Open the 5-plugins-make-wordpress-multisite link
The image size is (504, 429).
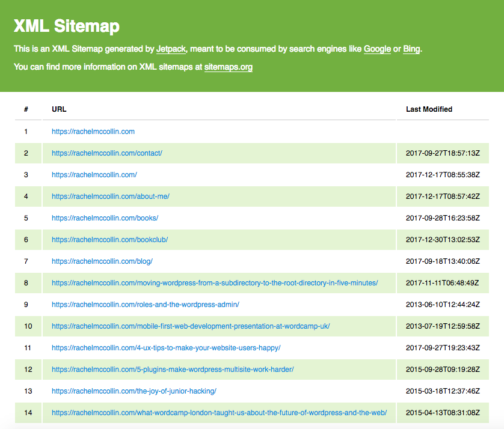pyautogui.click(x=173, y=370)
